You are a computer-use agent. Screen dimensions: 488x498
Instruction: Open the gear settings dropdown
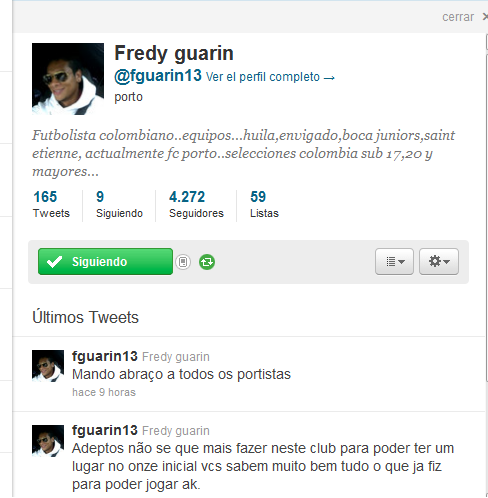[439, 261]
